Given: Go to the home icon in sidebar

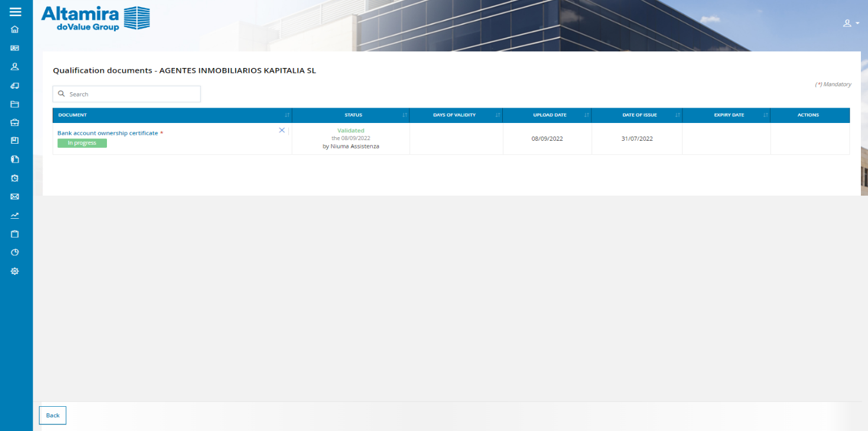Looking at the screenshot, I should click(15, 29).
